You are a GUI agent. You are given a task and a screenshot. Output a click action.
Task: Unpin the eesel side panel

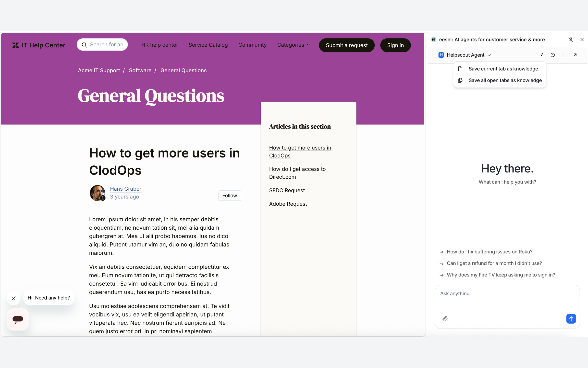point(571,39)
